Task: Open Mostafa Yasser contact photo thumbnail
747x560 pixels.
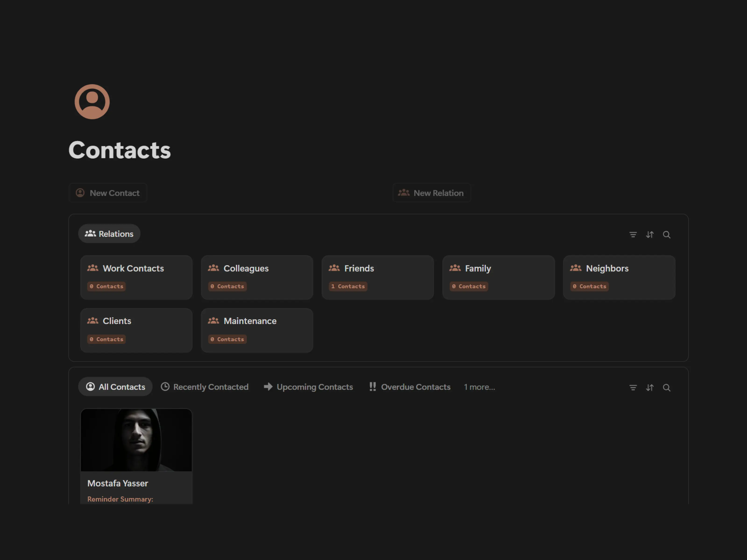Action: (136, 440)
